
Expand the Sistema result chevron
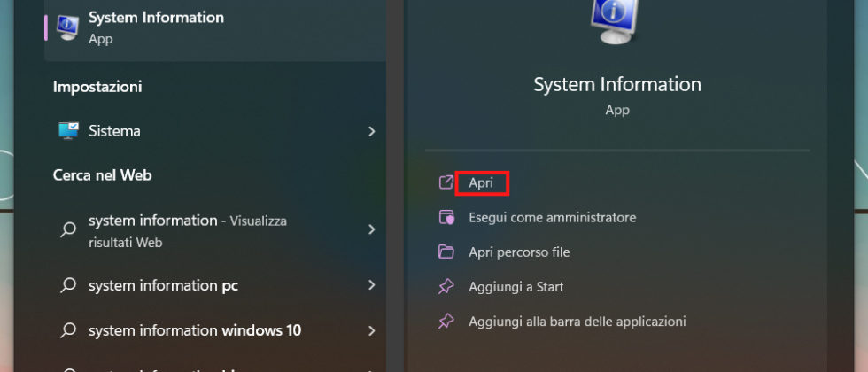(x=371, y=131)
